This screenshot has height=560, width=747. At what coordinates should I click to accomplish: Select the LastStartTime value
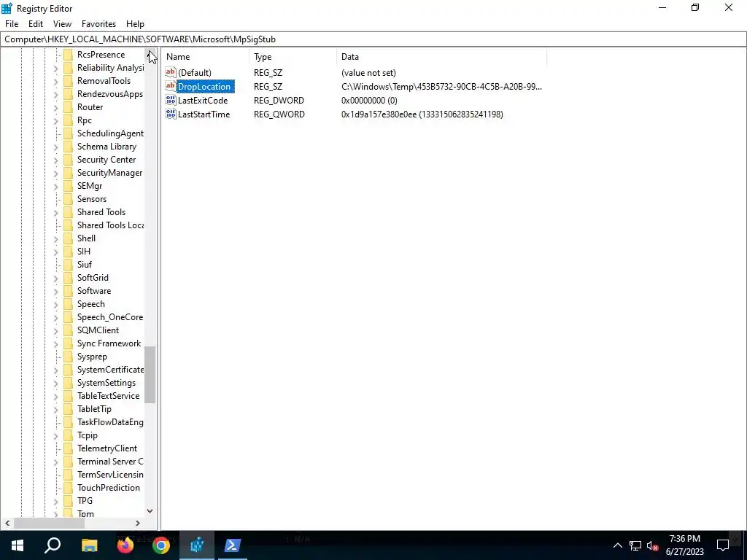pos(204,114)
